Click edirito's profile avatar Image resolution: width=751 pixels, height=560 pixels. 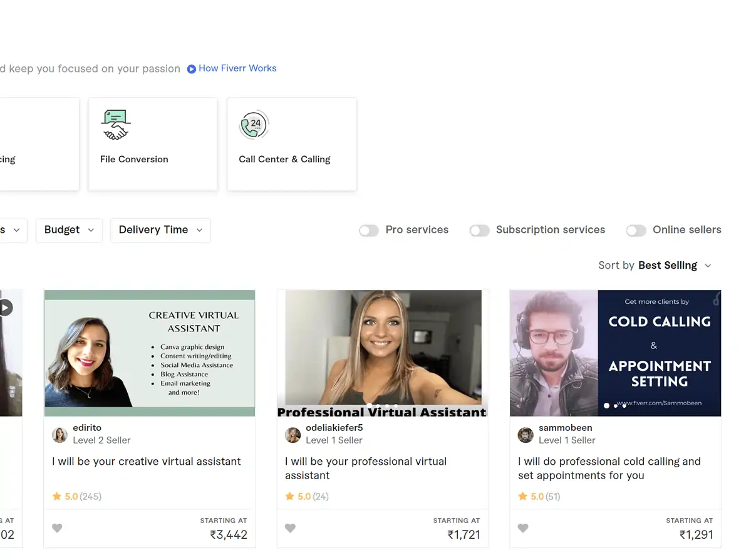pos(60,435)
